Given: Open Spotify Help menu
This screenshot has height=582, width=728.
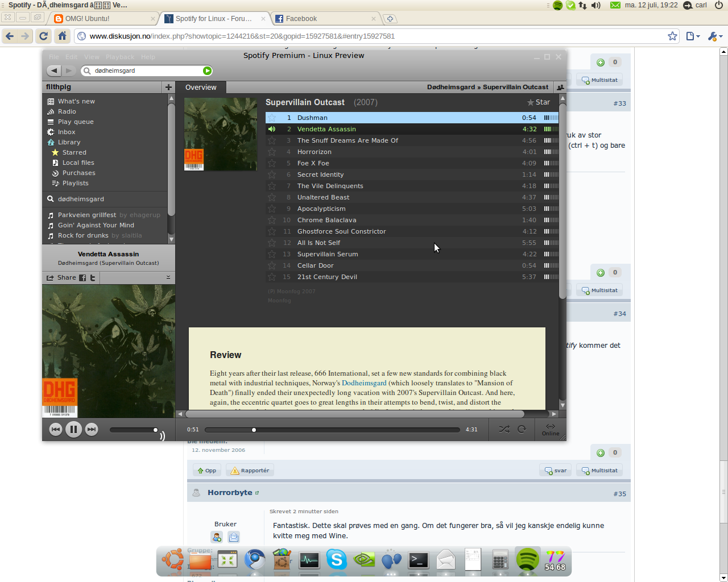Looking at the screenshot, I should [148, 57].
